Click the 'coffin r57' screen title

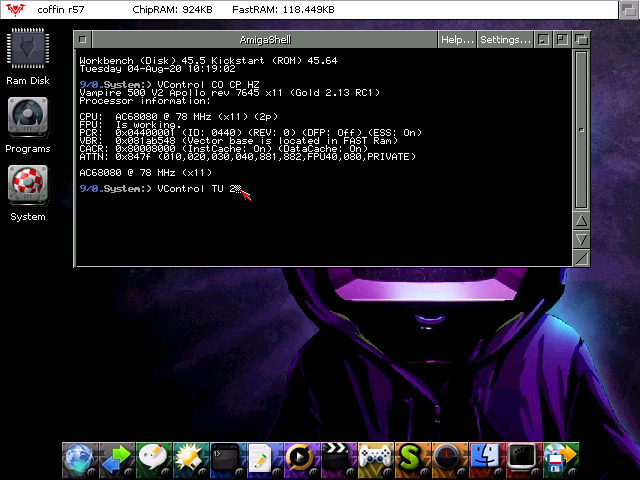tap(61, 9)
